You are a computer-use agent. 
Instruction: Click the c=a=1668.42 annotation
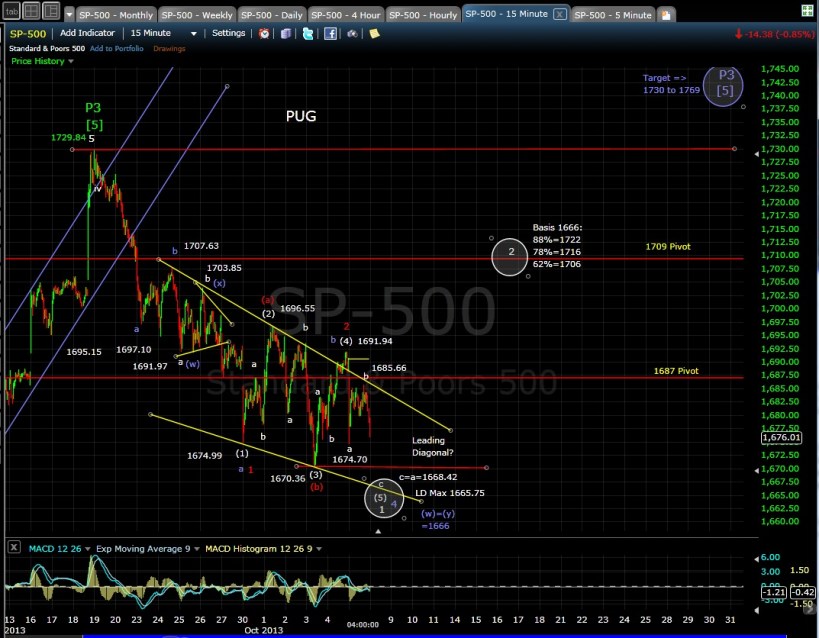pyautogui.click(x=428, y=477)
